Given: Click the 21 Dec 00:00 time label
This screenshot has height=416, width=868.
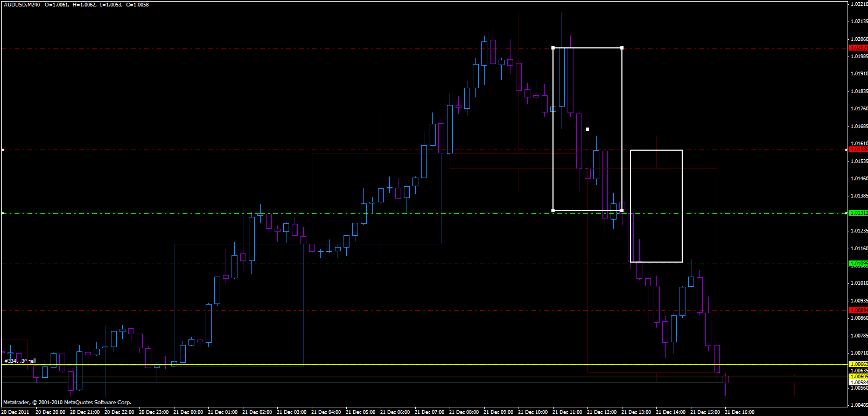Looking at the screenshot, I should click(188, 412).
